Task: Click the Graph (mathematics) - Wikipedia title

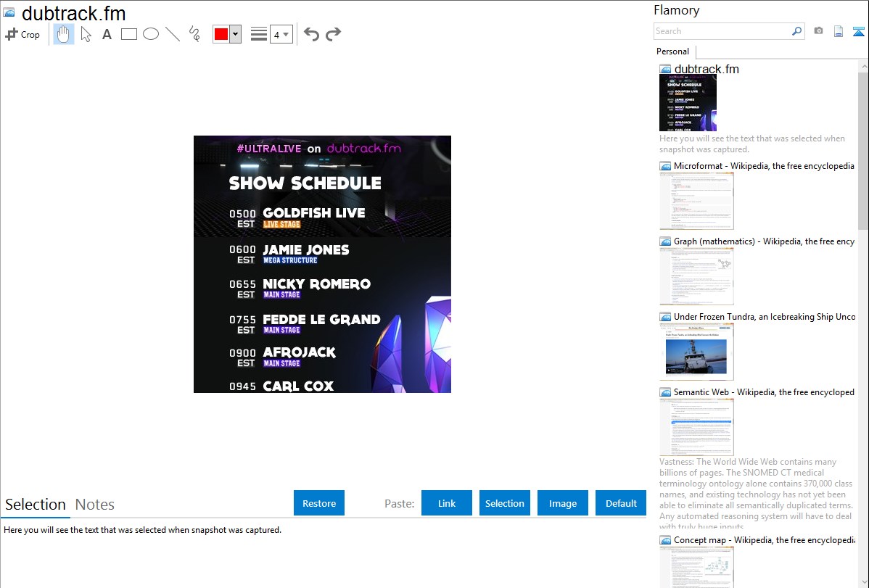Action: point(764,241)
